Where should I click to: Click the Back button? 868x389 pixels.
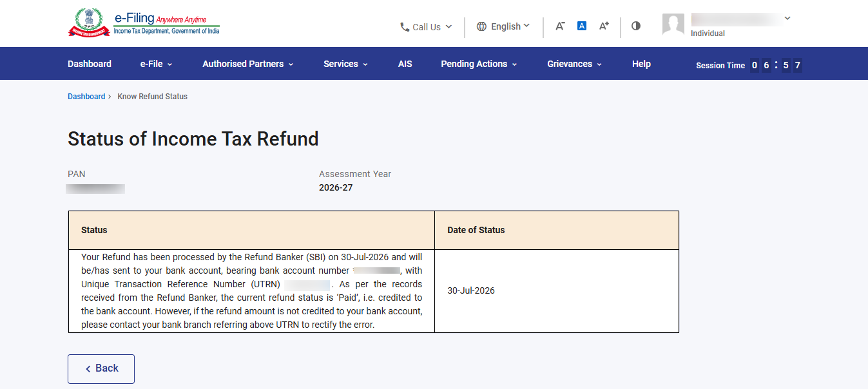101,369
